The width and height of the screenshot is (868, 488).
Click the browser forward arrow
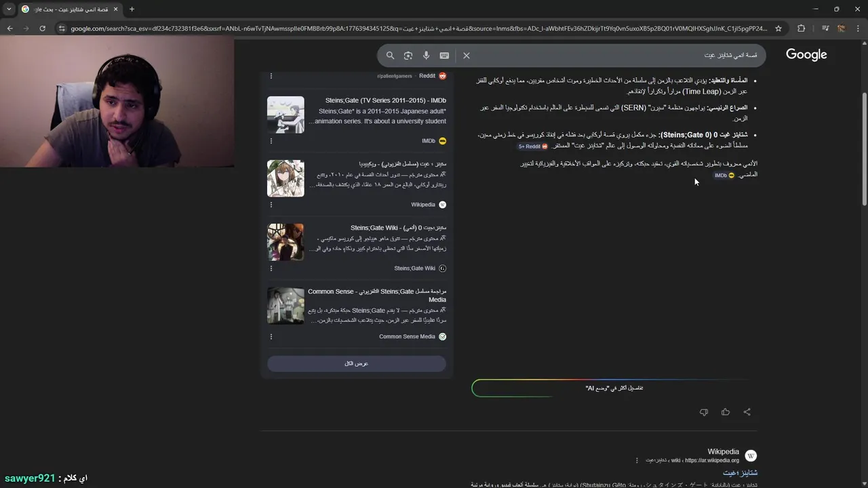(x=26, y=28)
